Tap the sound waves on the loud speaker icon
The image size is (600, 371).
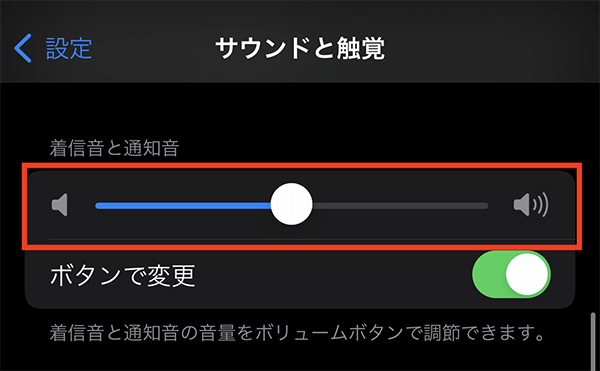pos(541,205)
